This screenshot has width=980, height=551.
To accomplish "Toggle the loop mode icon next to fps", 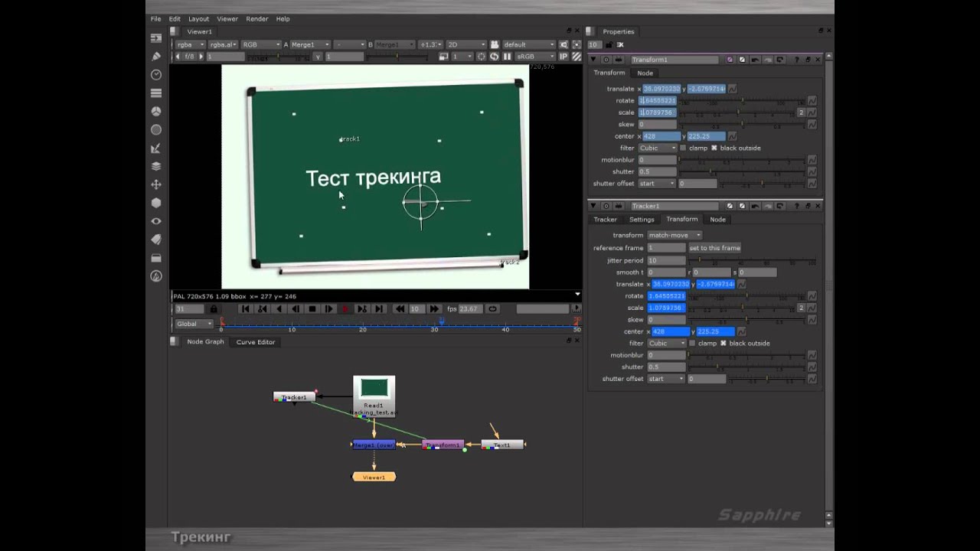I will click(x=492, y=308).
